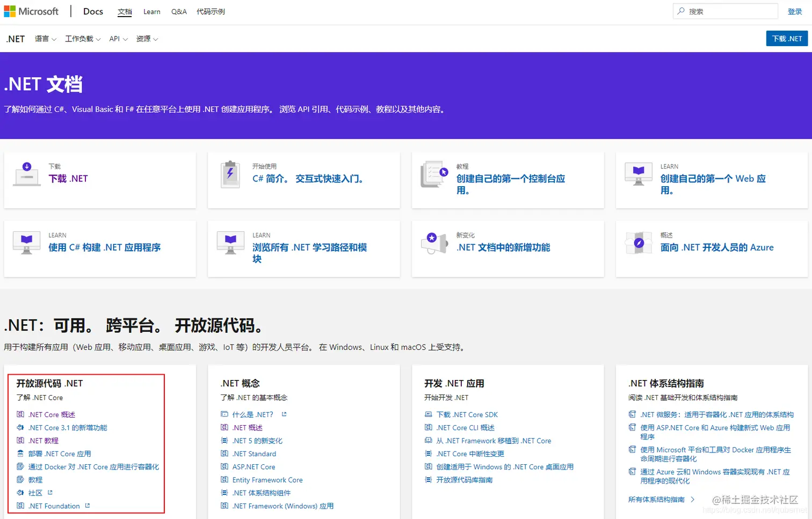Click the 搜索 search input field

(726, 11)
